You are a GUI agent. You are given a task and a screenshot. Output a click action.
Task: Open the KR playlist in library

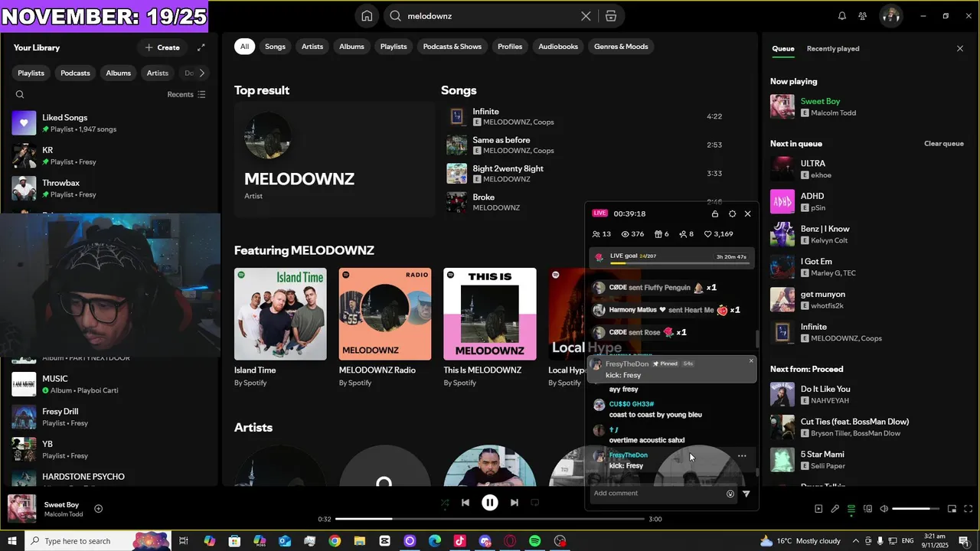click(109, 155)
